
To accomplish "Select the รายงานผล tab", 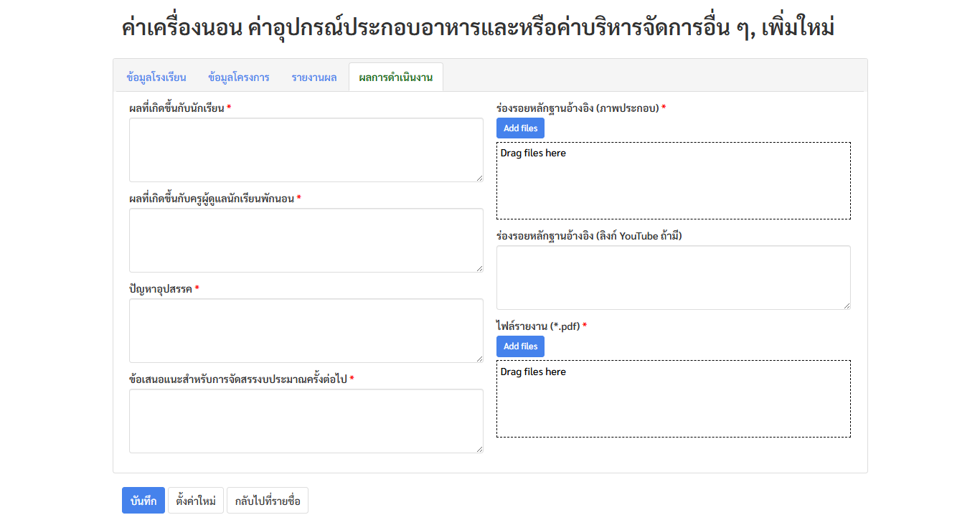I will (x=314, y=77).
